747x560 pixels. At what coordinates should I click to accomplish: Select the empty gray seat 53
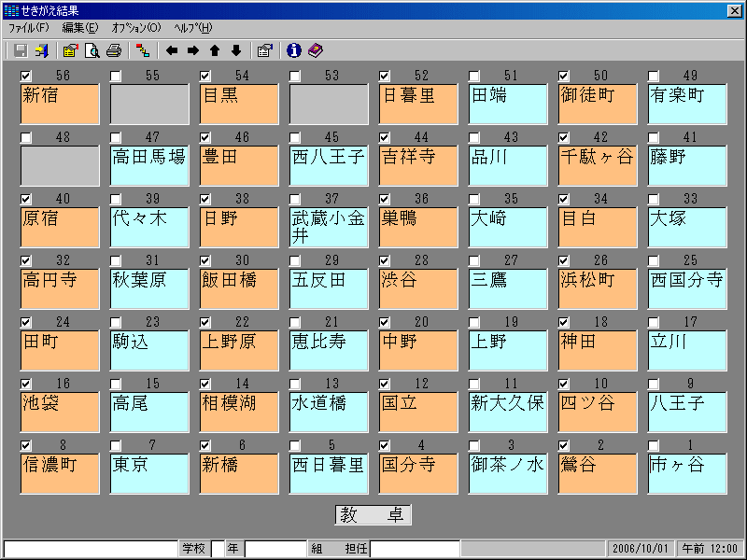329,104
